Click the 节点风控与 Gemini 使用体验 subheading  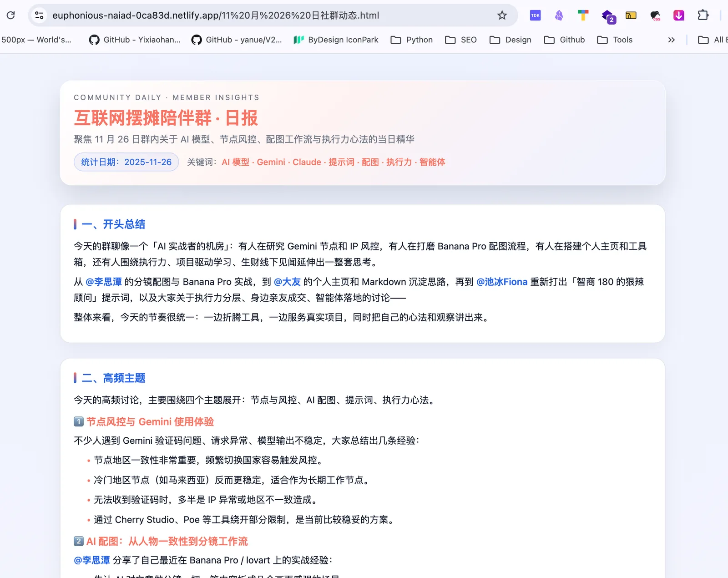[150, 422]
